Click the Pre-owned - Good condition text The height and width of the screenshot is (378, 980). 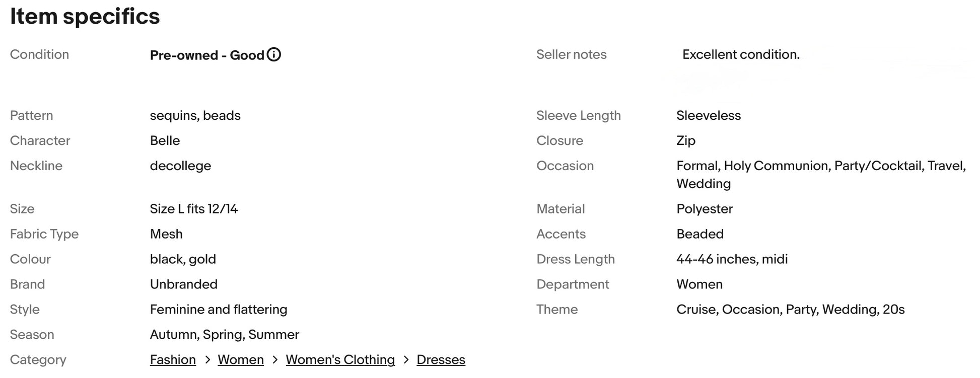(207, 55)
